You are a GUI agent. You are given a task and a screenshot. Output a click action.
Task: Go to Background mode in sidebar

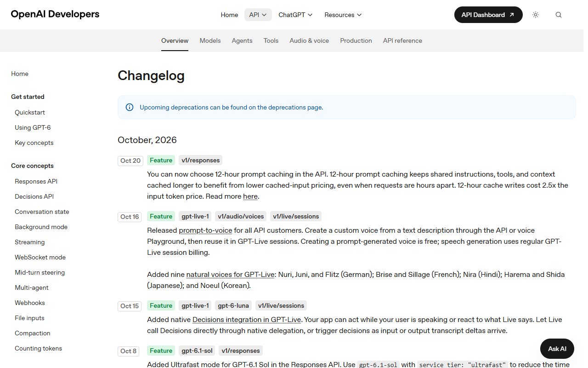pyautogui.click(x=41, y=227)
